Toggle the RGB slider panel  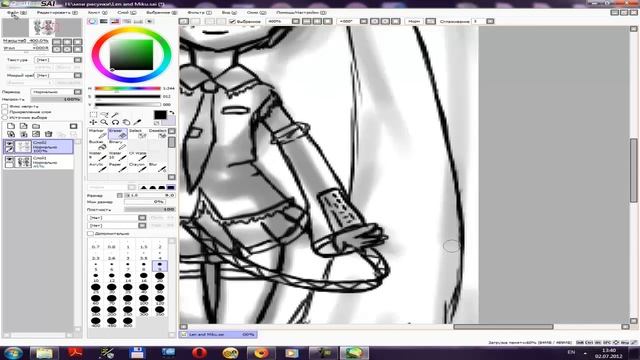pyautogui.click(x=104, y=21)
